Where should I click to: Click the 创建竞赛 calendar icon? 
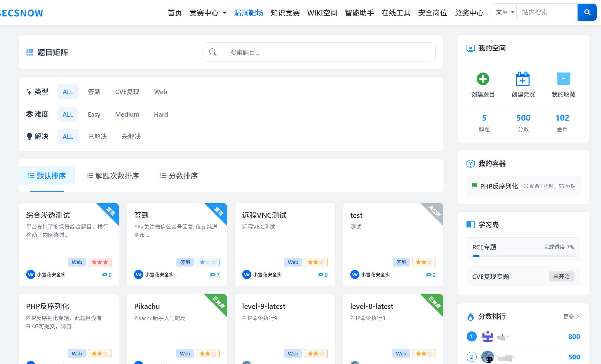coord(523,79)
